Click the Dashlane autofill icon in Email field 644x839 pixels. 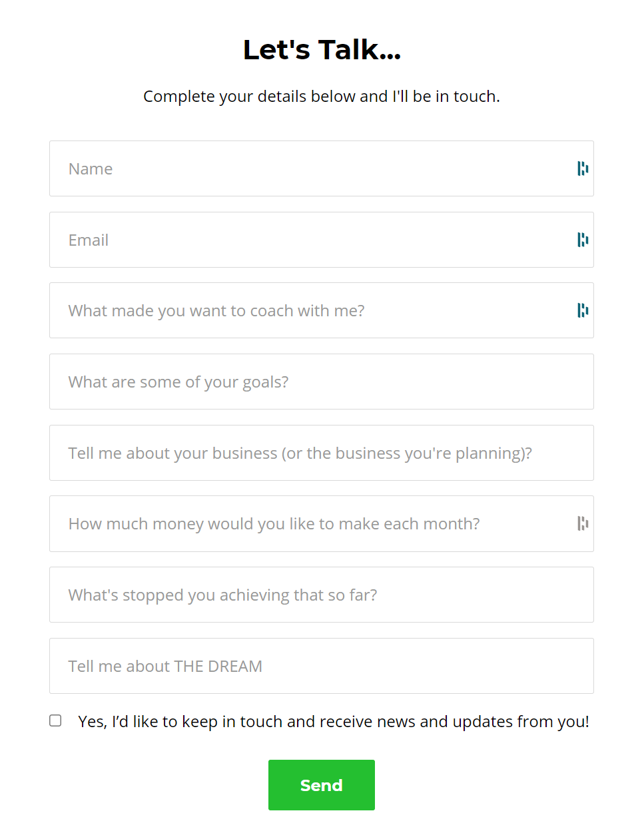583,240
